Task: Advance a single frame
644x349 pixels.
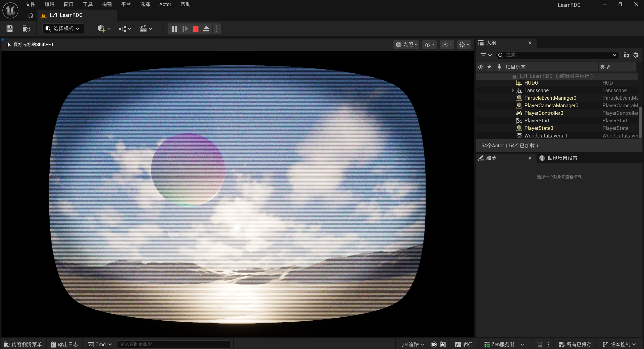Action: pyautogui.click(x=185, y=29)
